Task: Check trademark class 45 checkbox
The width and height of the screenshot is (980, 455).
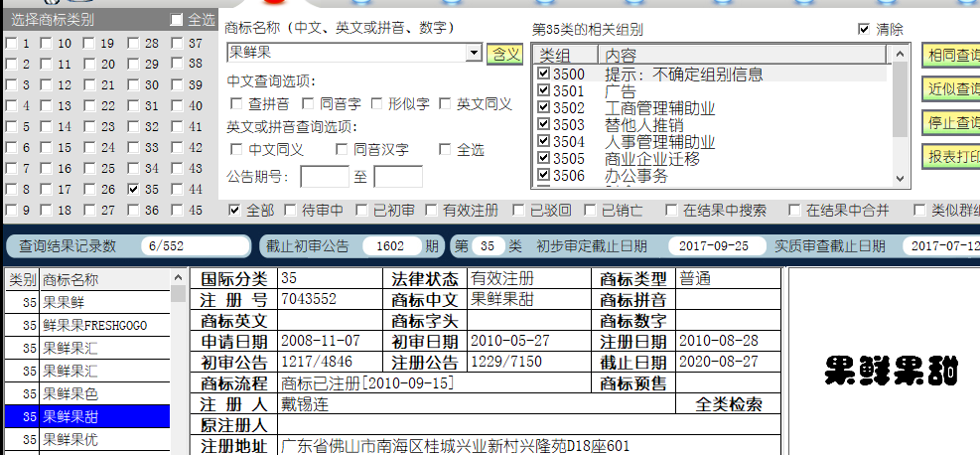Action: coord(177,210)
